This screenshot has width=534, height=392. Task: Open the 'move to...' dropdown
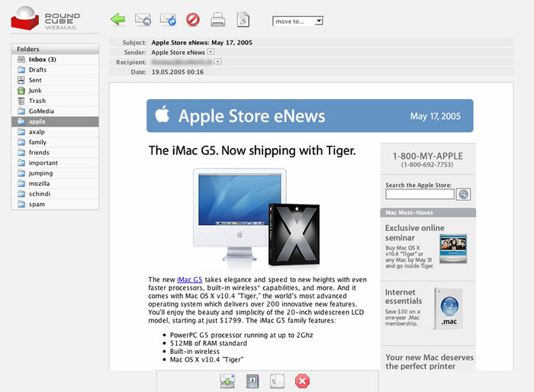click(x=298, y=21)
